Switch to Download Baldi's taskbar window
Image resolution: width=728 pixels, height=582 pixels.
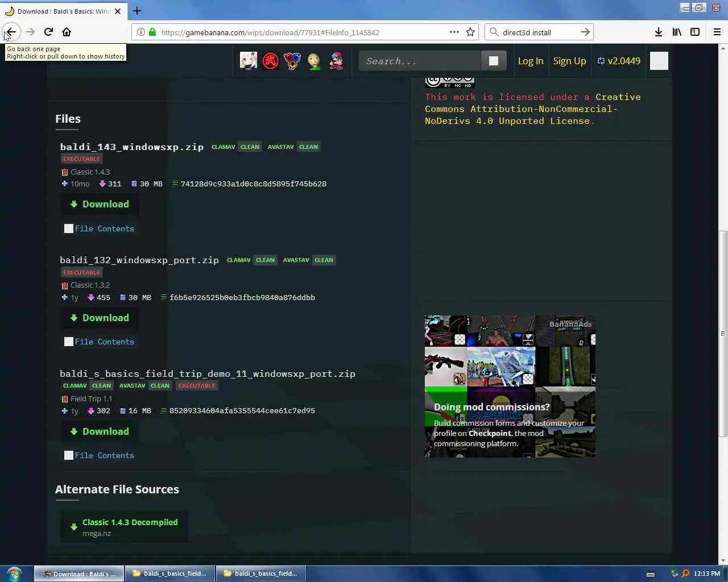(78, 573)
